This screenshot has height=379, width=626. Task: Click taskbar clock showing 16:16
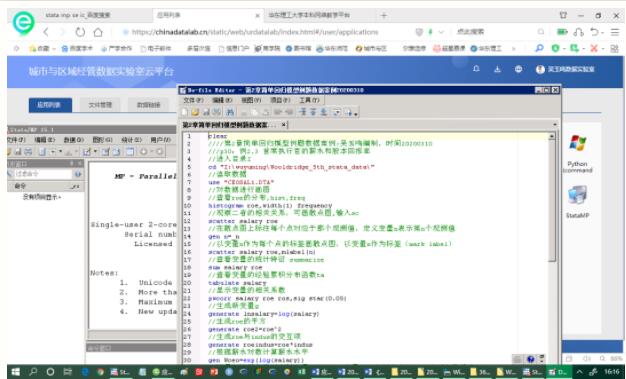(x=611, y=372)
